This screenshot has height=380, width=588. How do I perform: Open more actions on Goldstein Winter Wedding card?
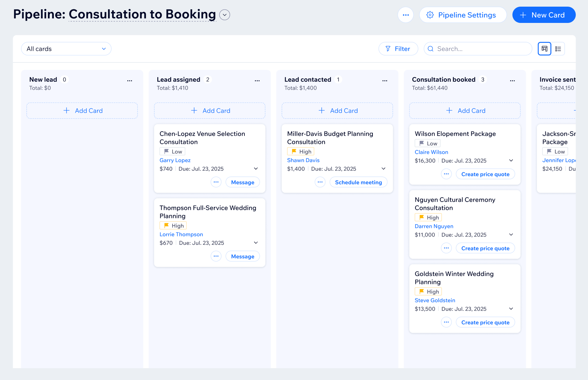446,322
